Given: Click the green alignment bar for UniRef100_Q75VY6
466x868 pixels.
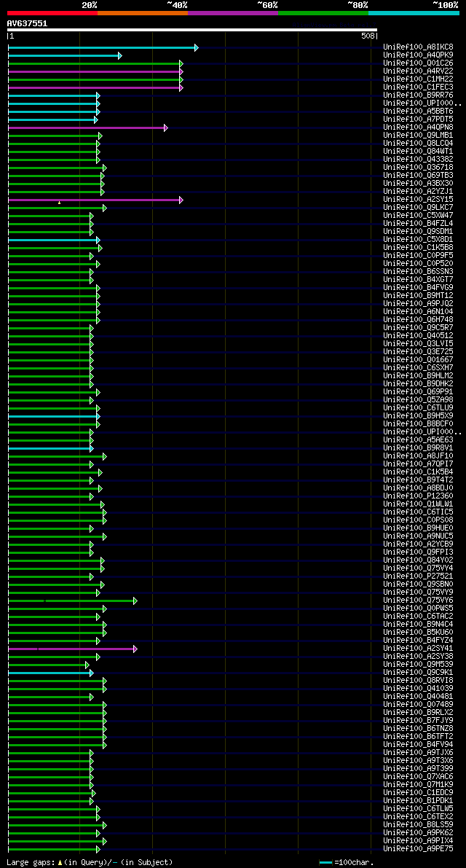Looking at the screenshot, I should (x=72, y=601).
